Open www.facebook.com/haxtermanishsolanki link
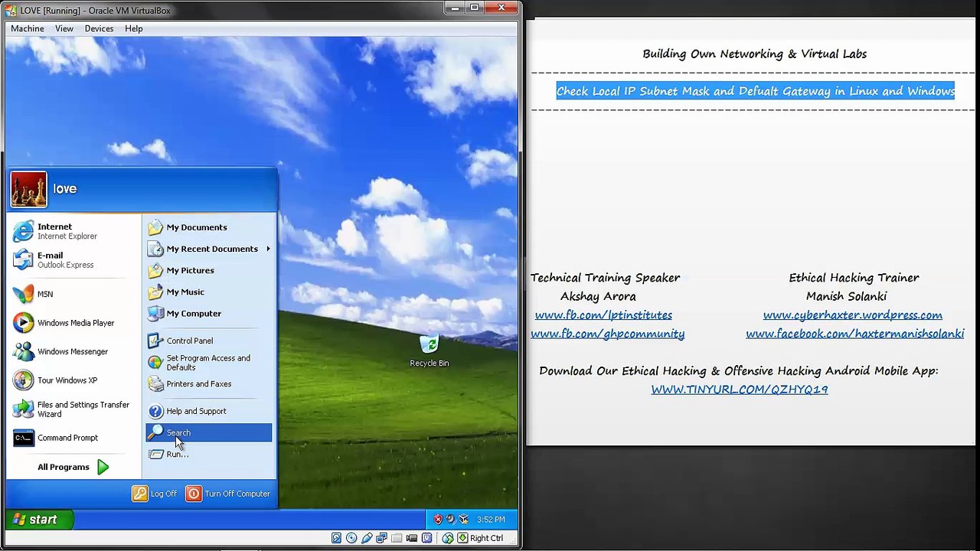980x551 pixels. [855, 334]
